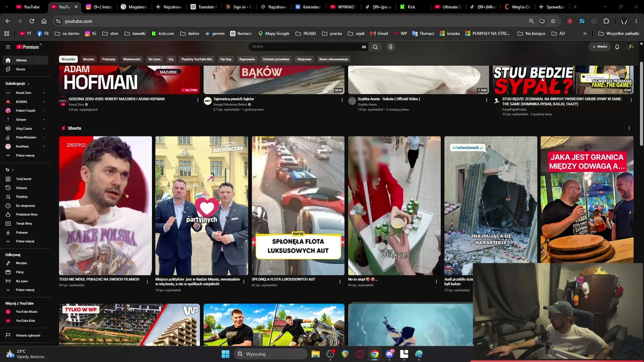The width and height of the screenshot is (644, 362).
Task: Expand Pokaż więcej under Odkrywaj
Action: [24, 290]
